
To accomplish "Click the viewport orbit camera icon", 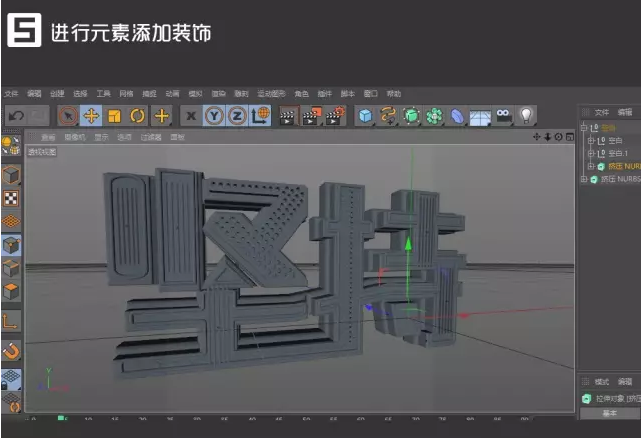I will [558, 137].
